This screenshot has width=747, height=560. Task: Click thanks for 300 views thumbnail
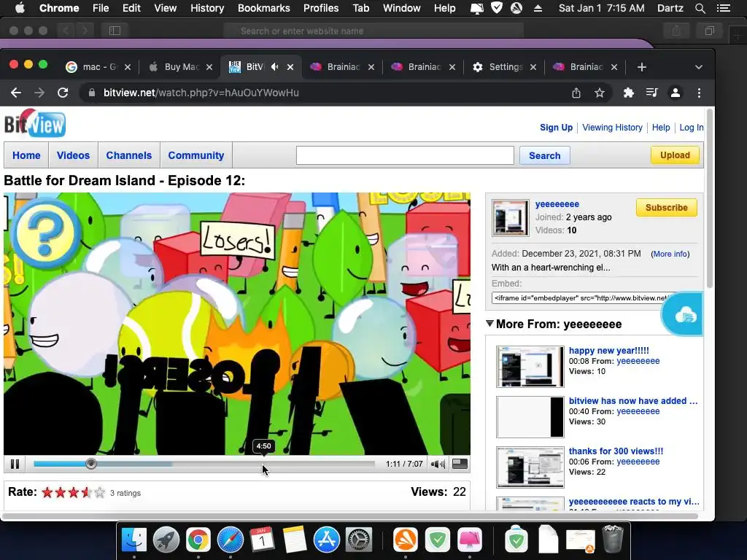[x=530, y=467]
